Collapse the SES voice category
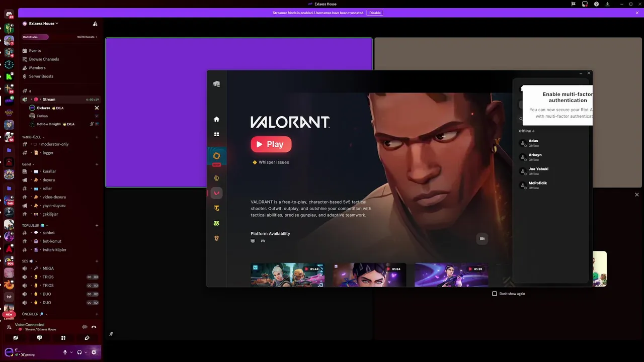 pos(30,261)
